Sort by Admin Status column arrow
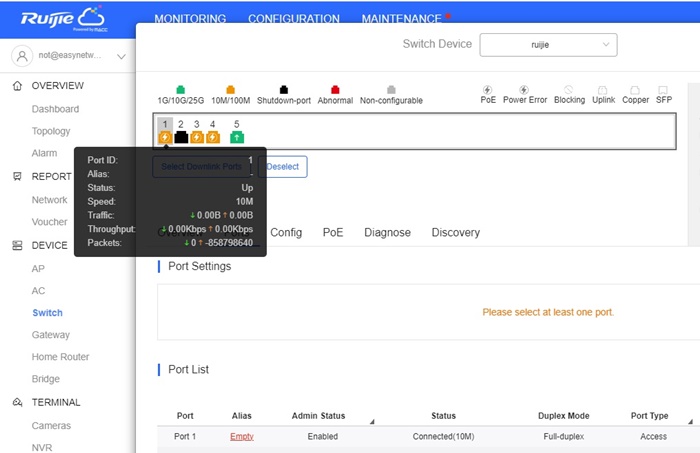The height and width of the screenshot is (453, 700). tap(372, 422)
